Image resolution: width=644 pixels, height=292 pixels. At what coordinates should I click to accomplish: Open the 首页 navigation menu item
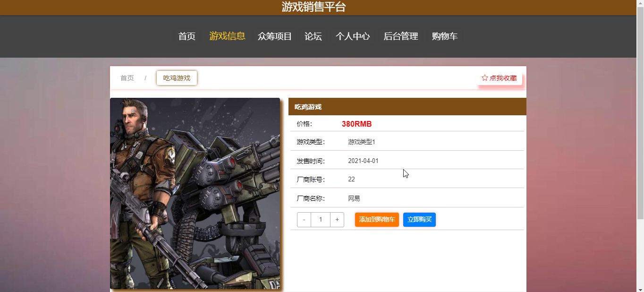pyautogui.click(x=187, y=36)
